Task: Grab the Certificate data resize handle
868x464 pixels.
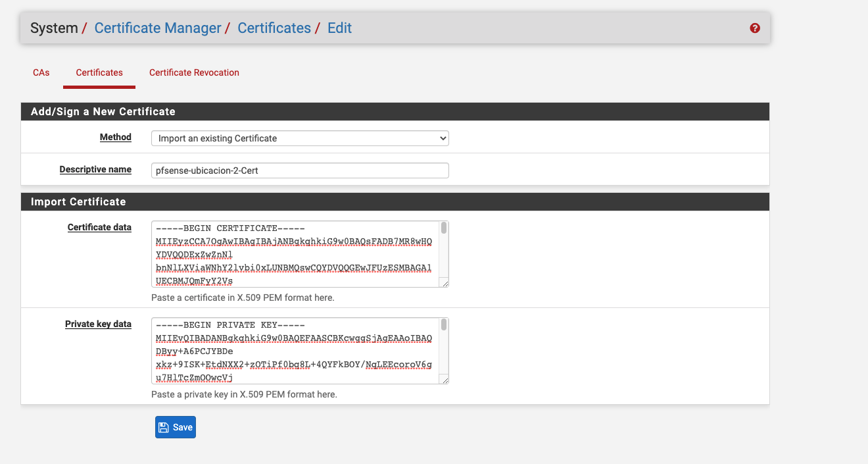Action: coord(445,283)
